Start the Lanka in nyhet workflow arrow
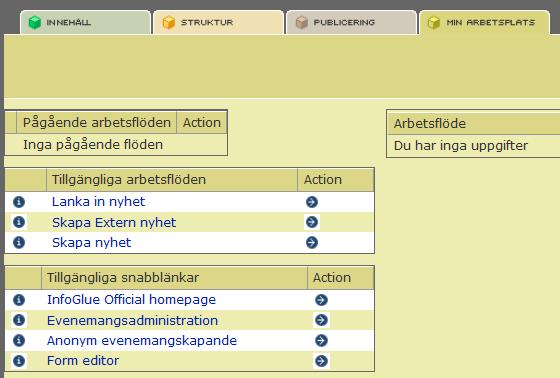 click(312, 202)
